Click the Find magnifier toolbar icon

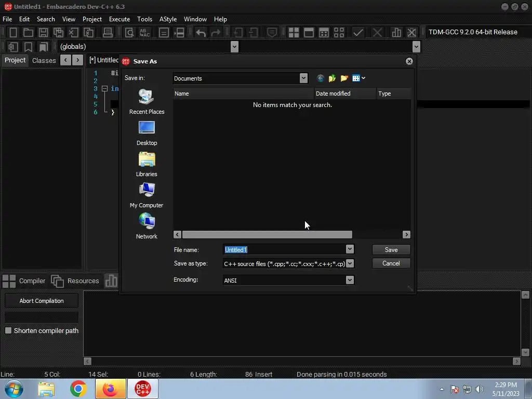tap(129, 33)
